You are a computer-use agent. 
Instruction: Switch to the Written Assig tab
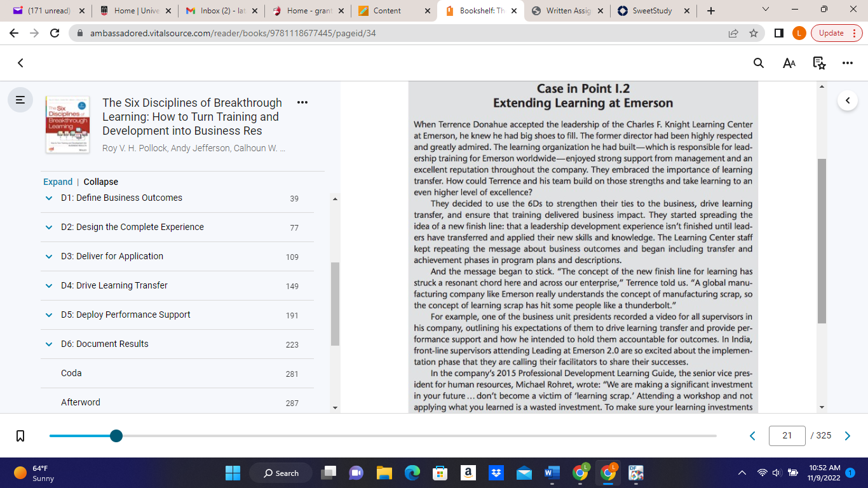point(567,11)
